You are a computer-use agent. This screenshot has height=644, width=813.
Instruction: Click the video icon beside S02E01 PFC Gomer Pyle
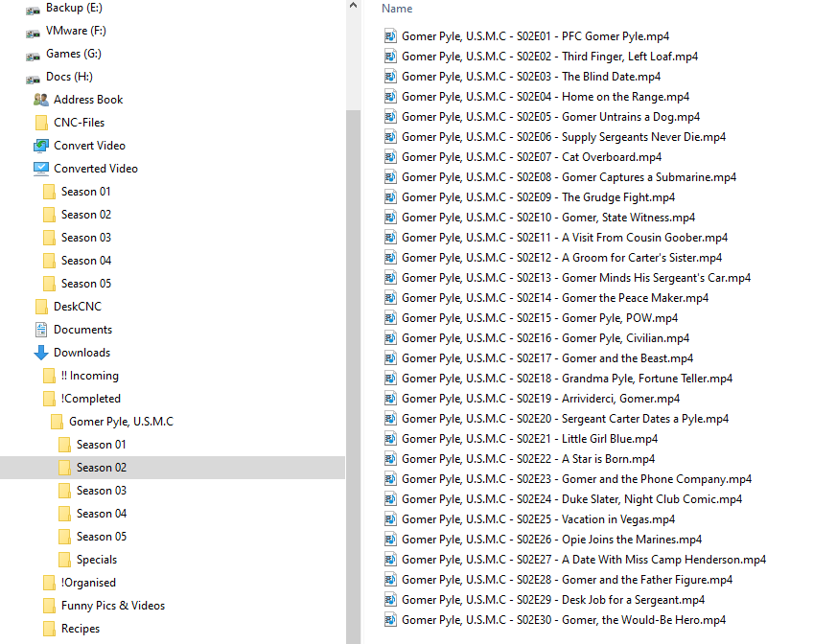click(389, 35)
